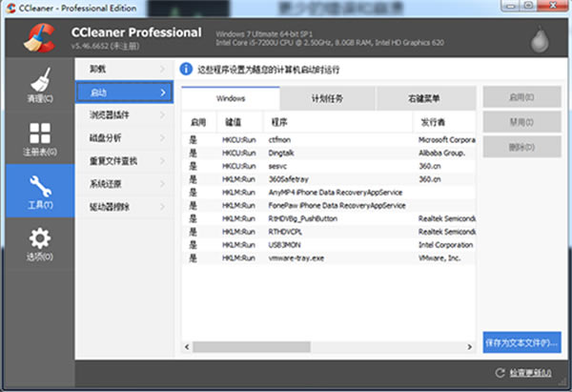
Task: Expand the 卸载 uninstall section
Action: point(125,70)
